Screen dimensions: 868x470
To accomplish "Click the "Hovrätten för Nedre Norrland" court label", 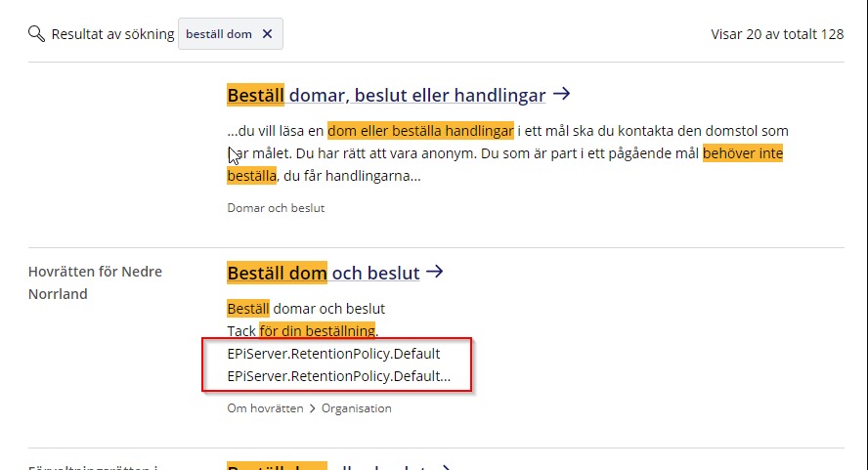I will [x=95, y=282].
